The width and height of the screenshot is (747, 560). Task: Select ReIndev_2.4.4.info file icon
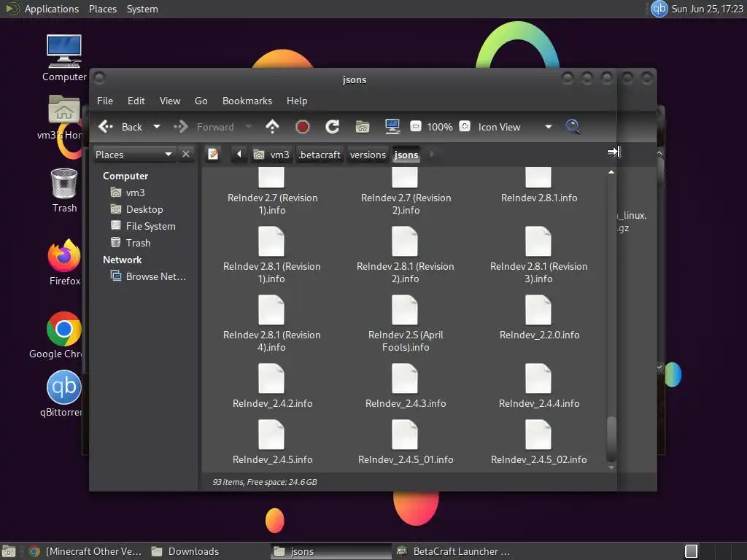pos(538,378)
